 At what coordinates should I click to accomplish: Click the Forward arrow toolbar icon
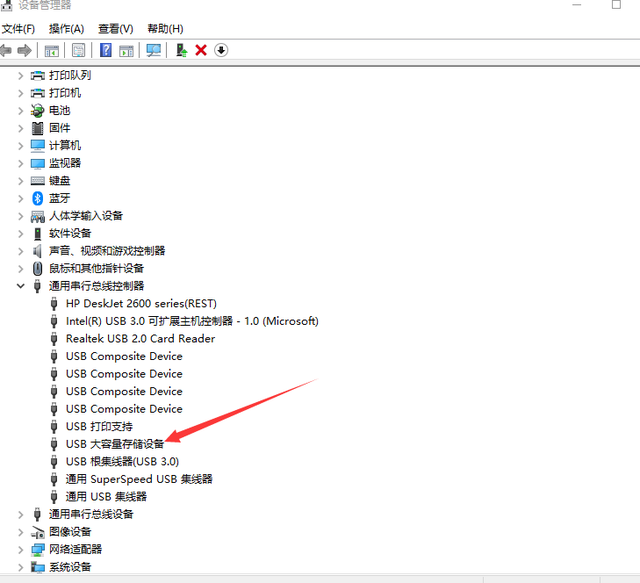24,51
